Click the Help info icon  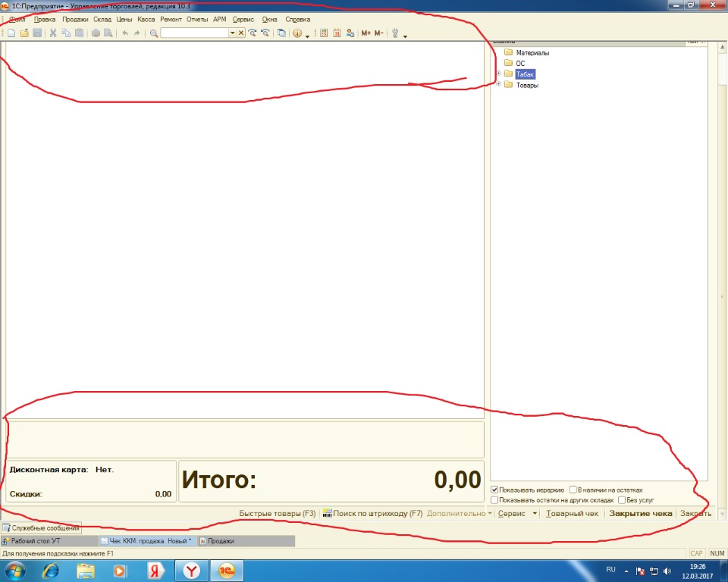pyautogui.click(x=297, y=33)
